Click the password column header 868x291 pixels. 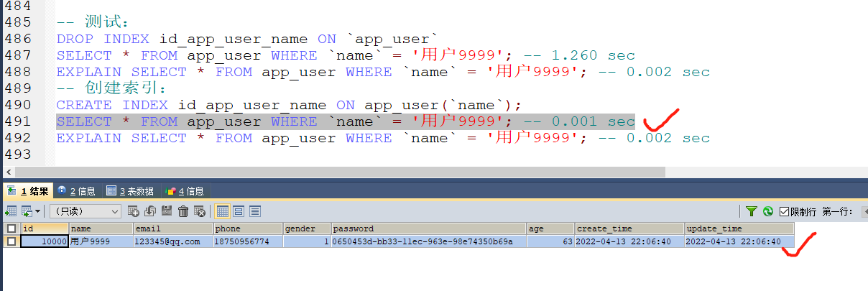coord(428,228)
